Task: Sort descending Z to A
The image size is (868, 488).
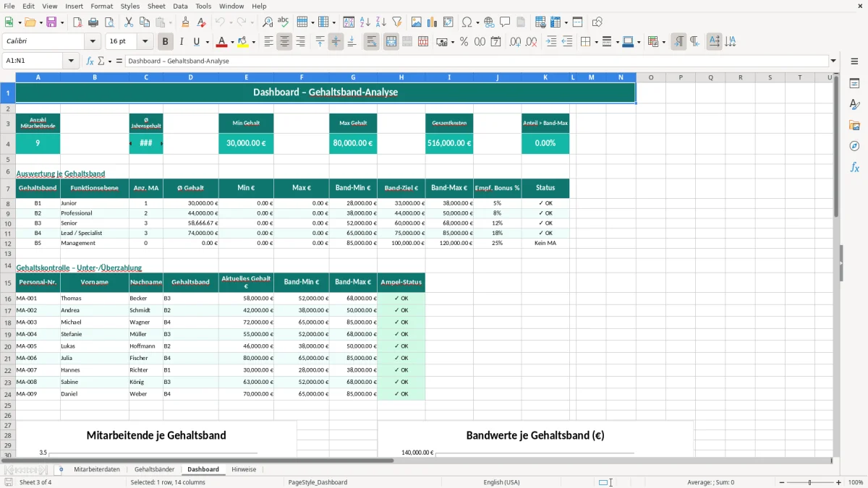Action: click(x=380, y=22)
